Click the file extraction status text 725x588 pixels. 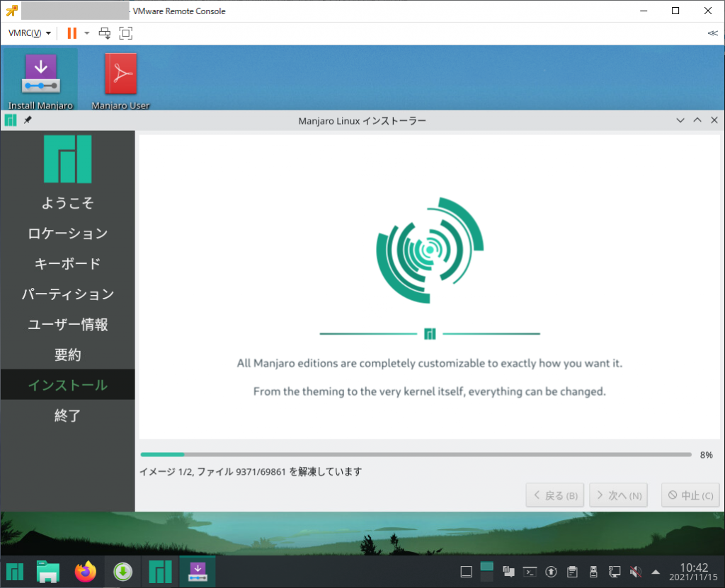click(x=251, y=471)
